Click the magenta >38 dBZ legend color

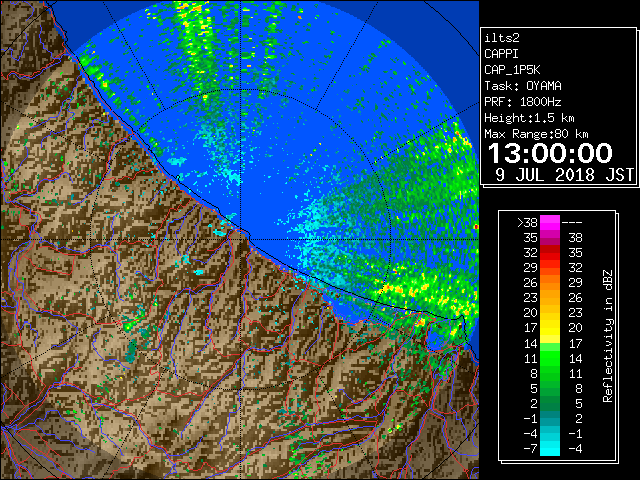tap(550, 223)
